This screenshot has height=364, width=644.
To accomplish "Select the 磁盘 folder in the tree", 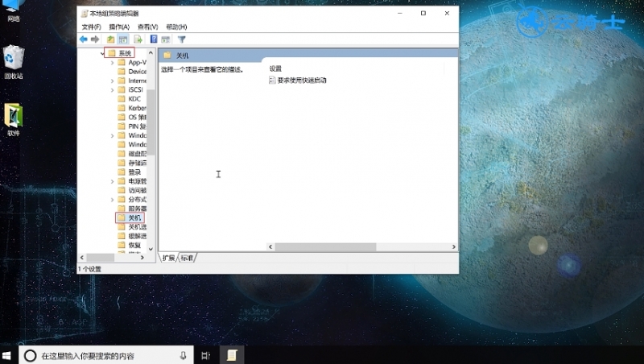I will tap(132, 154).
